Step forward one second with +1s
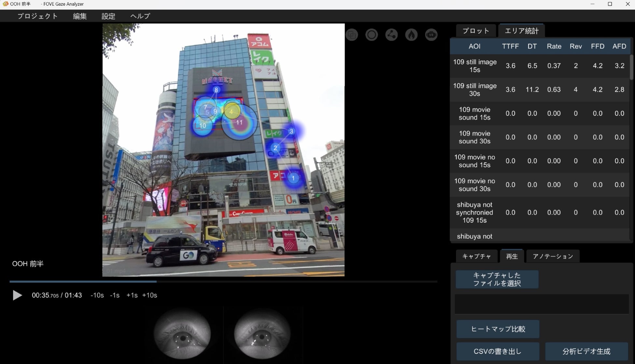Screen dimensions: 635x364 click(x=132, y=295)
